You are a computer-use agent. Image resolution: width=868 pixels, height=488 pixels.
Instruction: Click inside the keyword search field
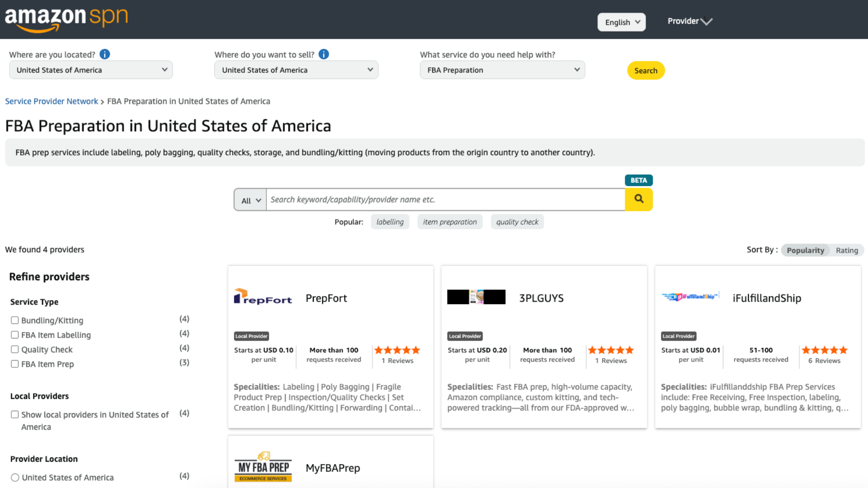pos(445,199)
